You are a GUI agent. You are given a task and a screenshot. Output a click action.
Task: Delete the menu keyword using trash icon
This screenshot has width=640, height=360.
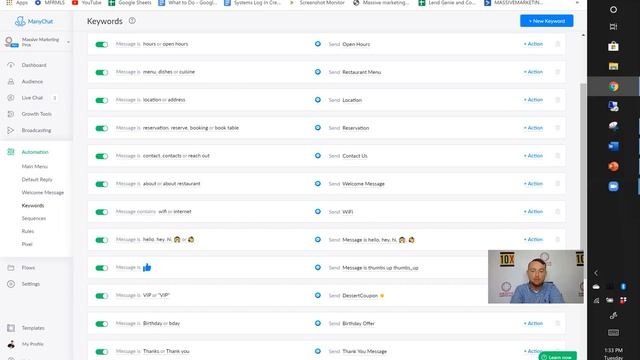pyautogui.click(x=558, y=72)
